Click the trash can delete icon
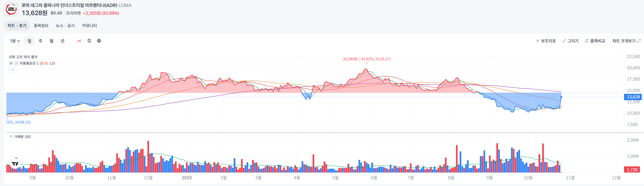Screen dimensions: 644x186 click(x=89, y=41)
